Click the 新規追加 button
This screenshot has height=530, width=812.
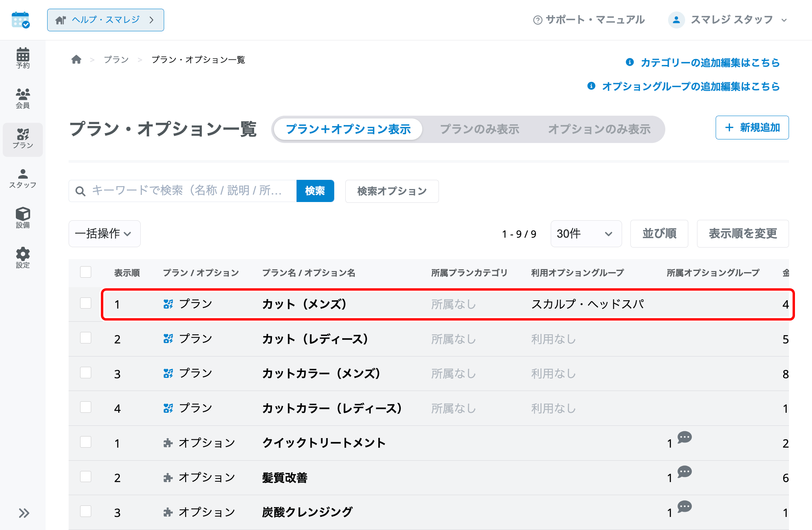click(752, 128)
